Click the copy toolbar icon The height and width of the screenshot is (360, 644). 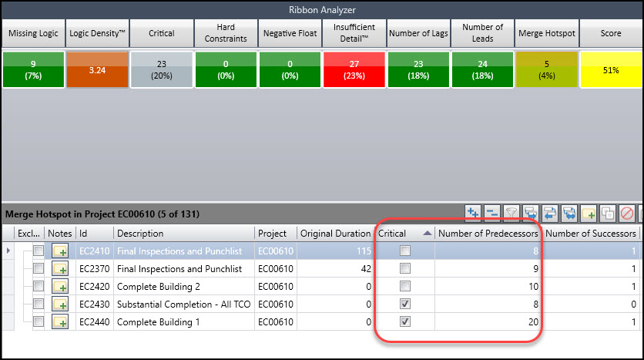click(608, 214)
